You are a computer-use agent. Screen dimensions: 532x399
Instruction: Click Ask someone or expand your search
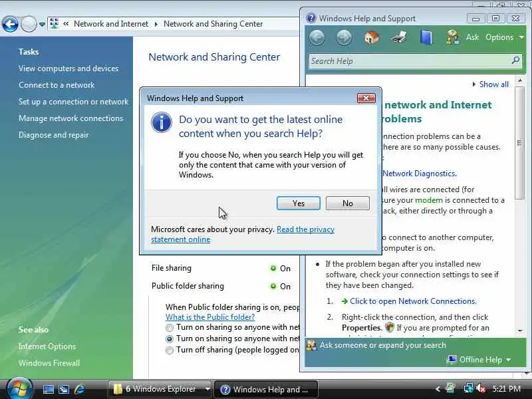click(x=383, y=345)
